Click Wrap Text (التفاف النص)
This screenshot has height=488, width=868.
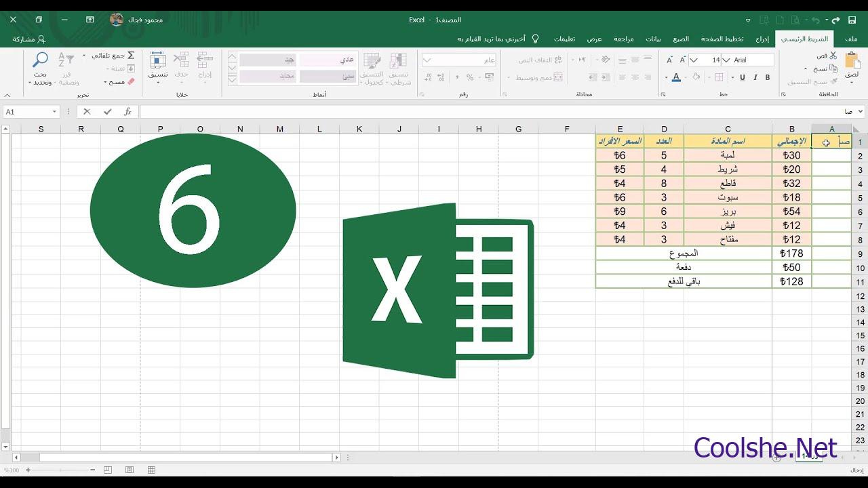[540, 60]
